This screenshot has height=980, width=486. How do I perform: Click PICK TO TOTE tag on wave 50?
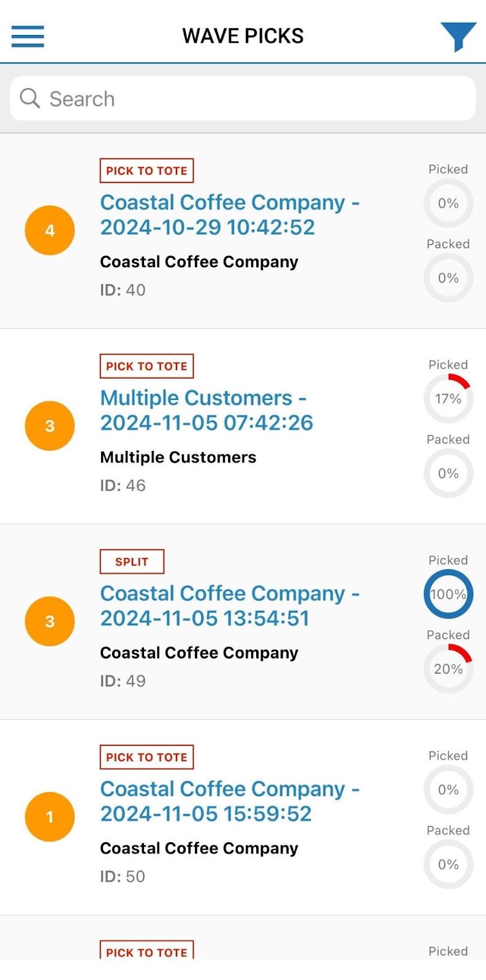[x=146, y=757]
